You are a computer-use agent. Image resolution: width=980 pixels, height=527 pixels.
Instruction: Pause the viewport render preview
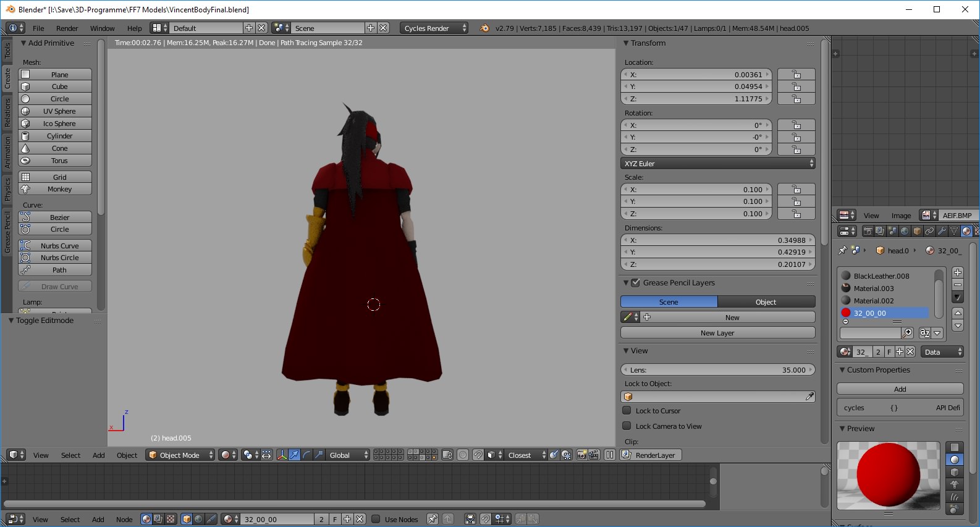[x=610, y=455]
